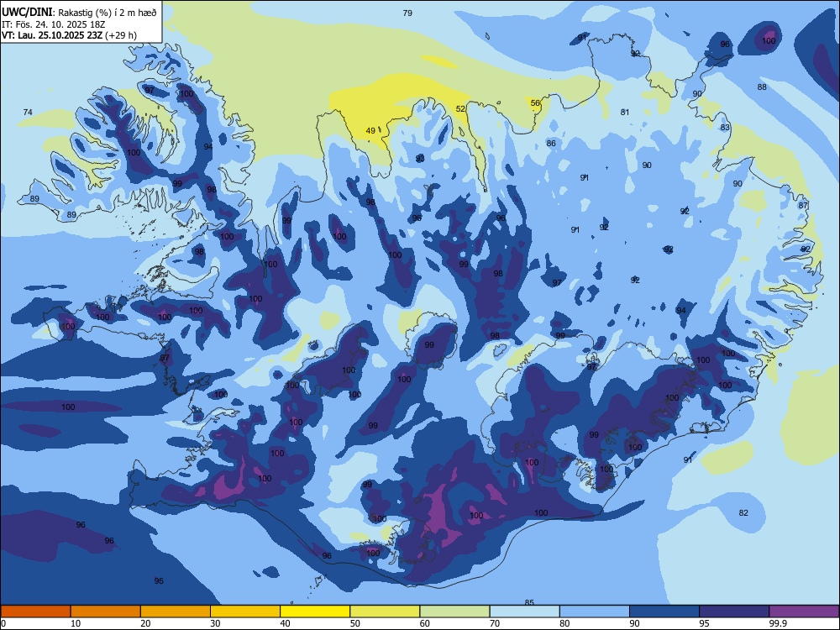Click the pale blue 70–80 legend swatch

pyautogui.click(x=524, y=612)
